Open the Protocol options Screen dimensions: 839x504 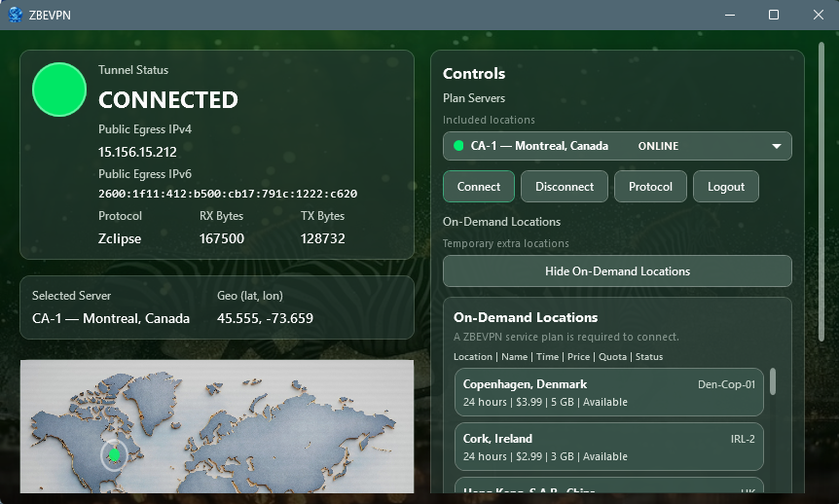coord(650,187)
